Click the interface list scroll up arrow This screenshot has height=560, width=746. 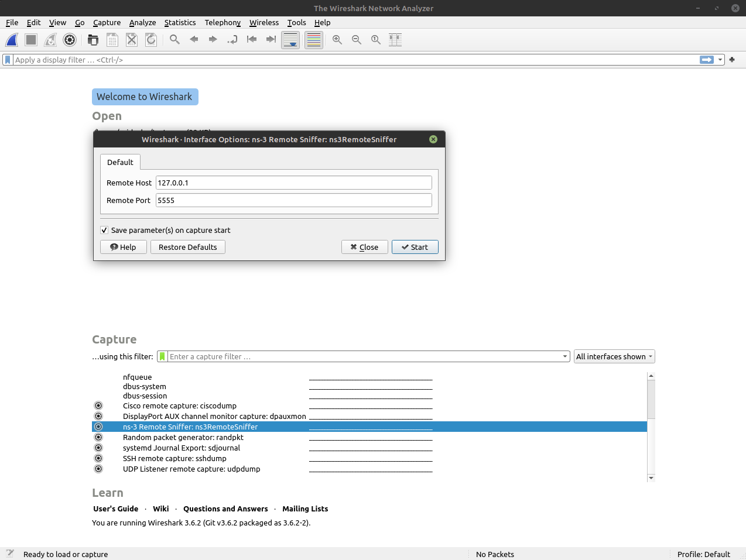click(x=651, y=376)
